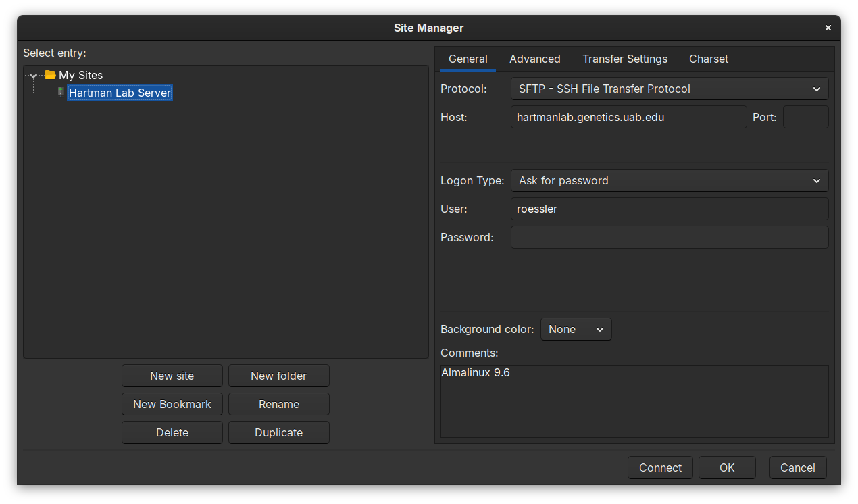858x504 pixels.
Task: Switch to the Charset tab
Action: [708, 59]
